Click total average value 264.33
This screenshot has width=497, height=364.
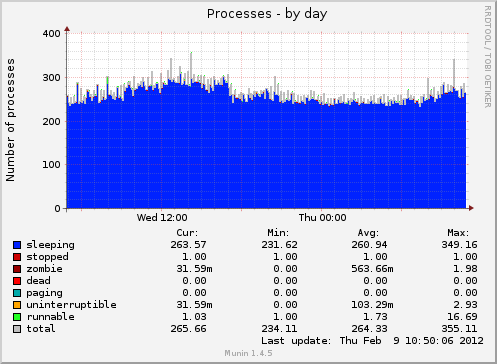369,329
